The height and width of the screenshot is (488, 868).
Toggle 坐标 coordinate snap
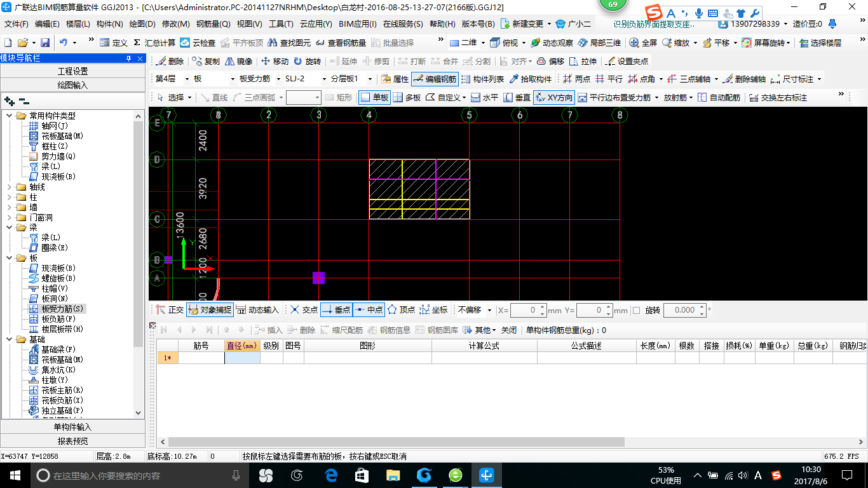tap(433, 310)
